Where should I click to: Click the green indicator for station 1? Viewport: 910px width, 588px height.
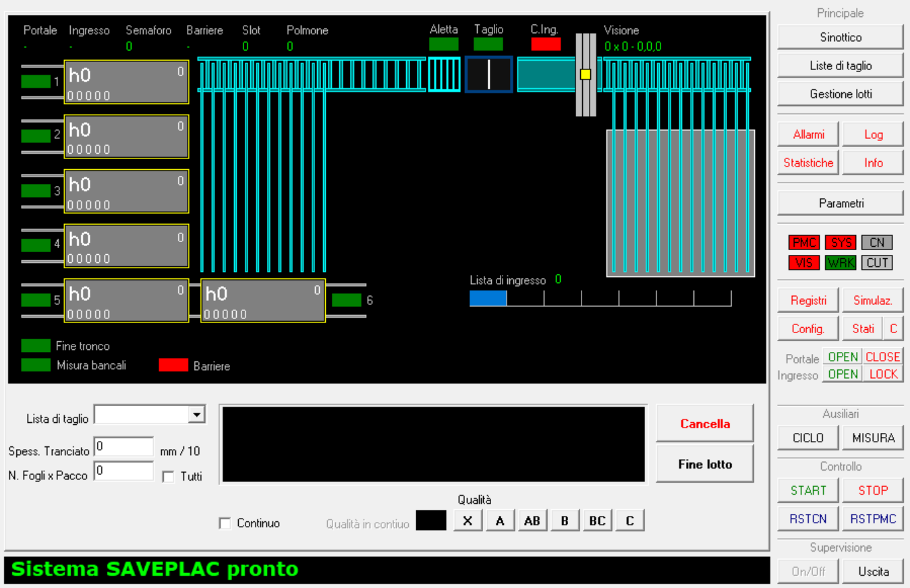point(36,82)
